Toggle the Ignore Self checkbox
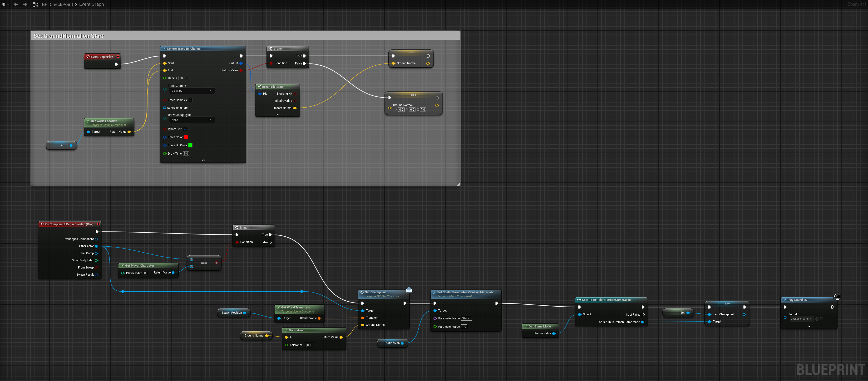The height and width of the screenshot is (381, 868). click(185, 129)
